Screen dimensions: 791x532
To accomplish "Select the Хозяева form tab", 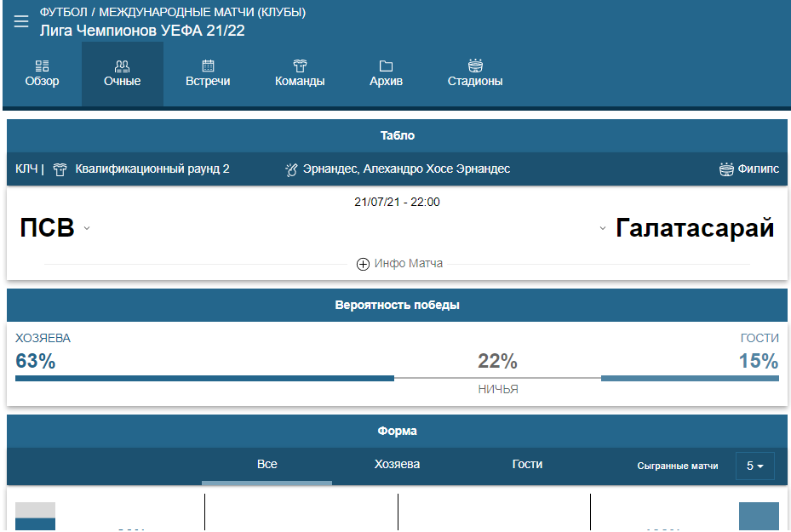I will tap(397, 465).
